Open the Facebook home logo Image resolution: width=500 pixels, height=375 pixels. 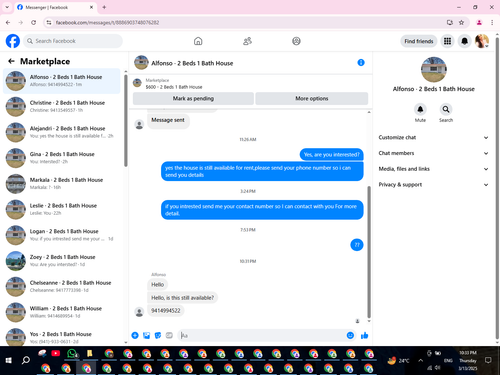click(13, 41)
